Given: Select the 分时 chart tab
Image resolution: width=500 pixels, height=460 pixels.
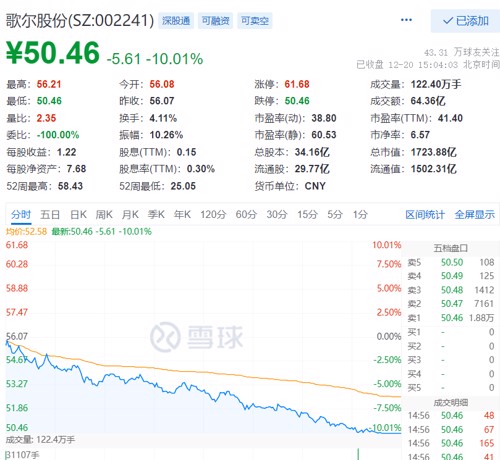Looking at the screenshot, I should click(x=21, y=215).
